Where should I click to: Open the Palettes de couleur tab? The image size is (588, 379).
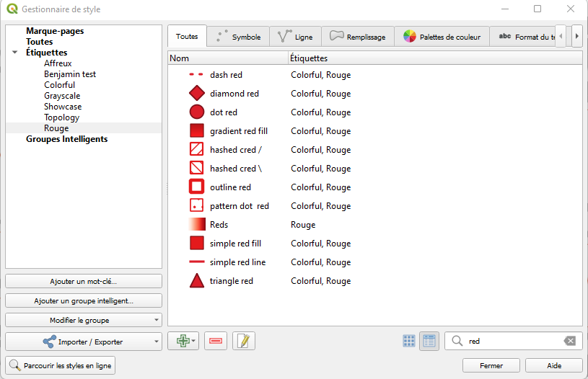(442, 37)
